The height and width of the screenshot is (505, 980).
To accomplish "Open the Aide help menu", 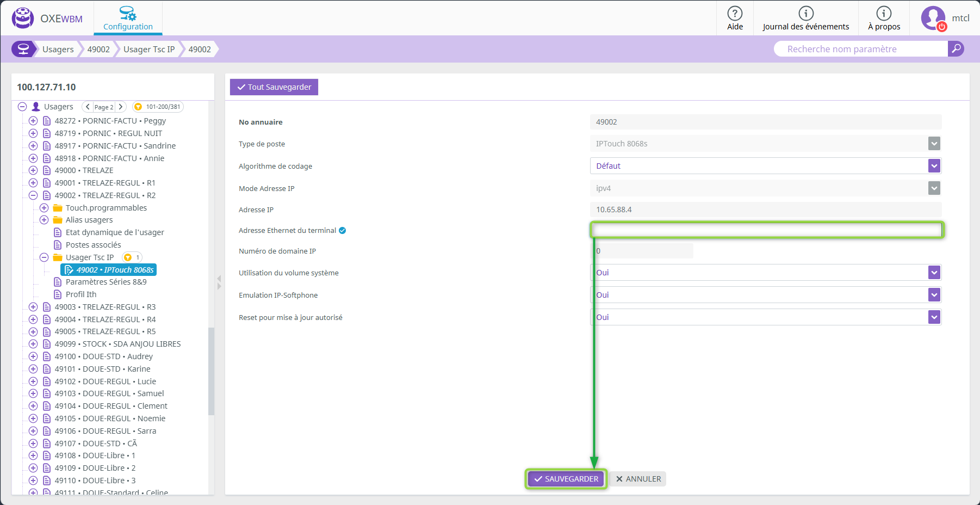I will click(735, 18).
